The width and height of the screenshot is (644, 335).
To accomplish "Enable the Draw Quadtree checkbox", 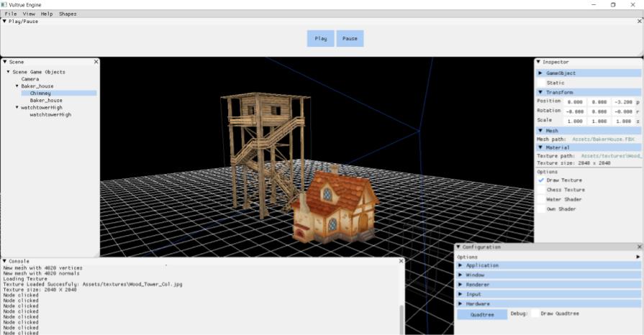I will [535, 313].
